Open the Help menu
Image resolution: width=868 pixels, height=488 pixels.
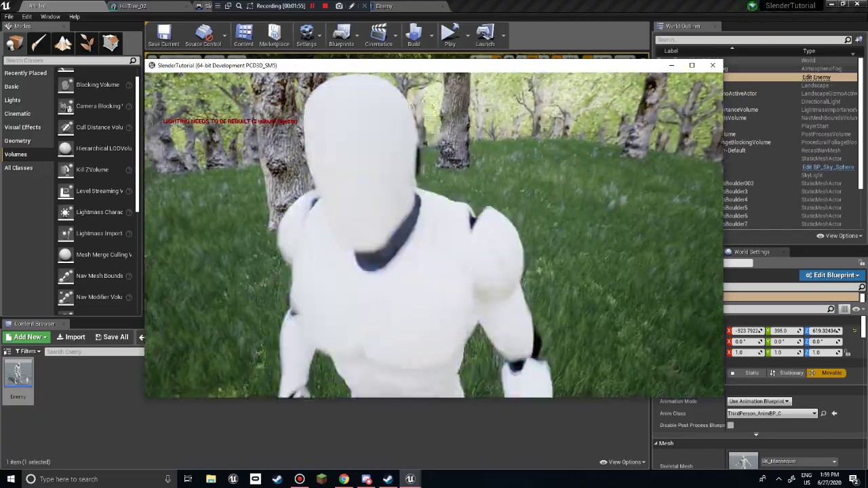(x=75, y=17)
